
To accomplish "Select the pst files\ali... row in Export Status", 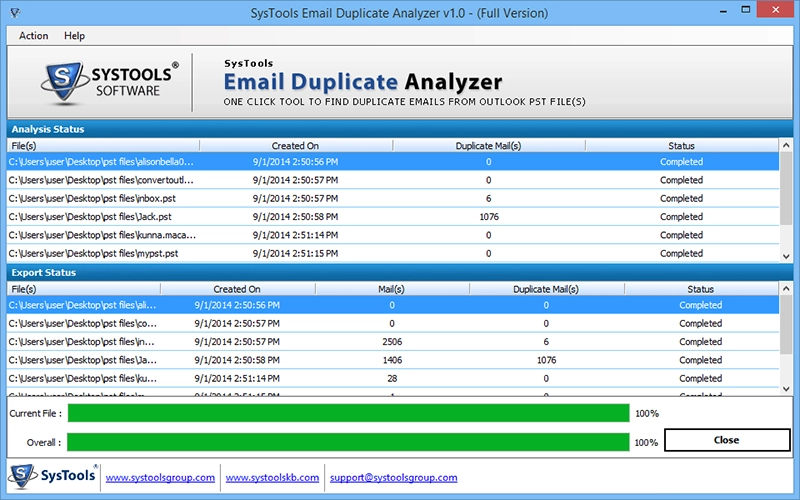I will tap(393, 305).
